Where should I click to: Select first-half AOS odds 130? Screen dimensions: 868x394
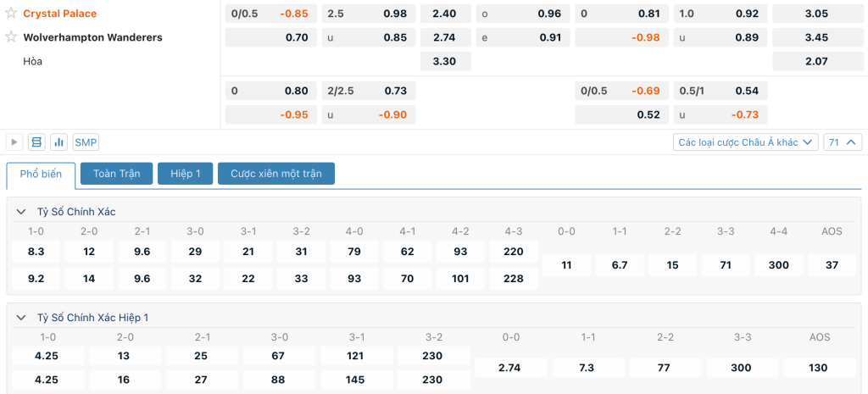coord(820,368)
